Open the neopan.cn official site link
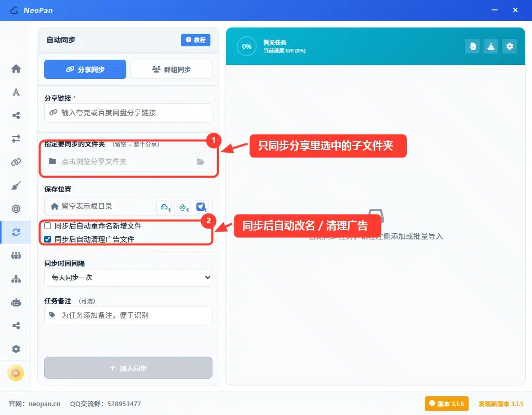 coord(45,404)
